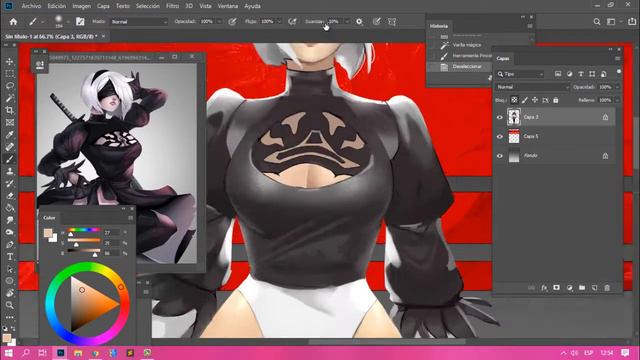
Task: Open the brush settings panel icon
Action: pos(80,22)
